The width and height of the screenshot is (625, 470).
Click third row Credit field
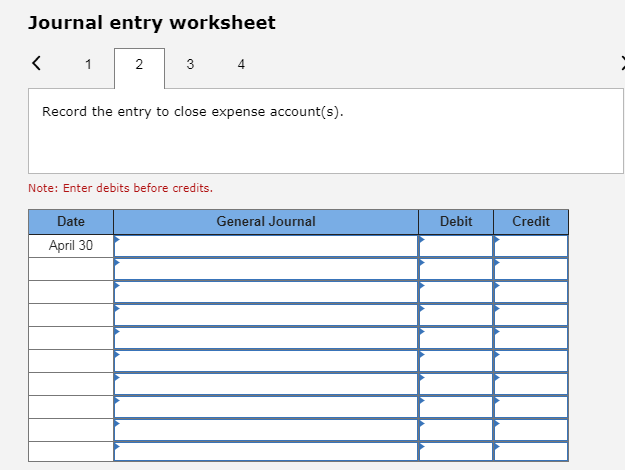coord(531,292)
